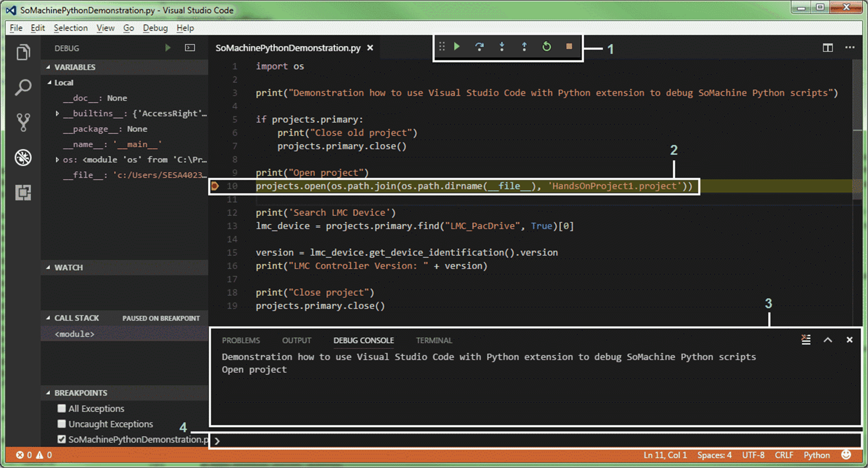This screenshot has width=868, height=468.
Task: Open Source Control in the activity bar
Action: 23,122
